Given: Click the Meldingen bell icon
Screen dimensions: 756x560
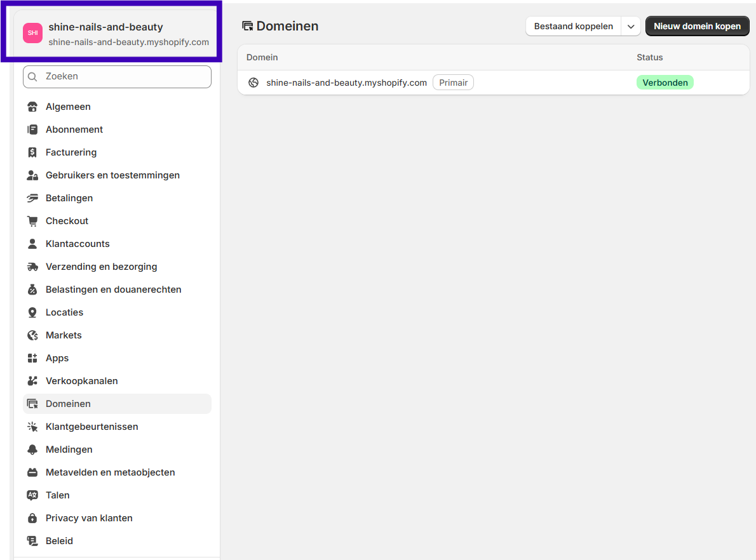Looking at the screenshot, I should [32, 450].
